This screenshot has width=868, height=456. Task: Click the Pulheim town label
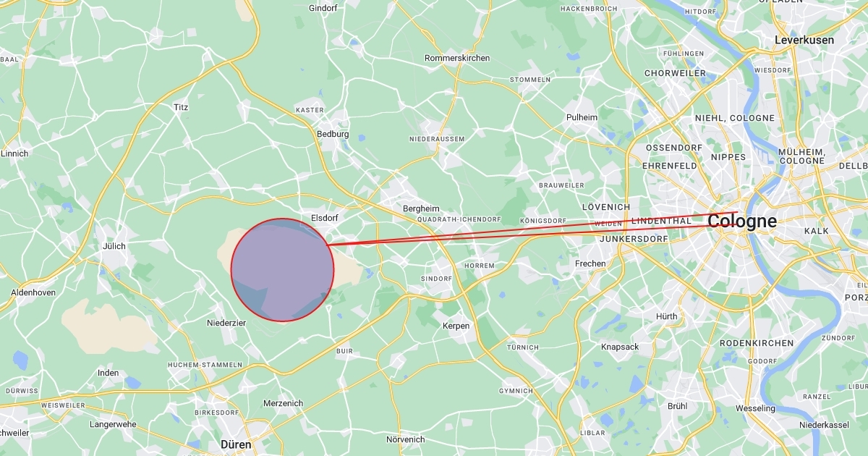coord(582,117)
